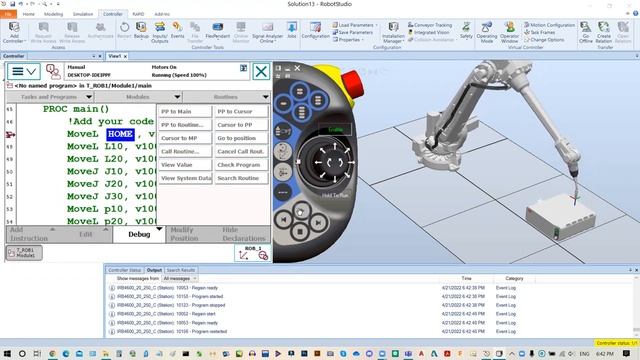Open quickset menu ROB_1 icon

(253, 253)
